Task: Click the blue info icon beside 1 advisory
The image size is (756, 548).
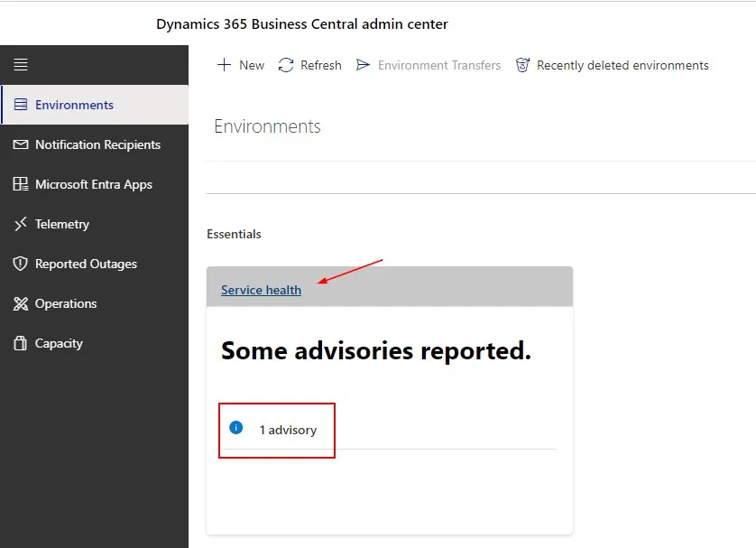Action: point(236,427)
